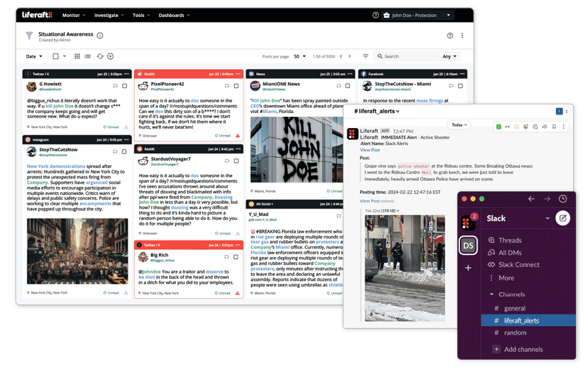588x372 pixels.
Task: Open the Kill John Doe graffiti image
Action: pyautogui.click(x=297, y=150)
